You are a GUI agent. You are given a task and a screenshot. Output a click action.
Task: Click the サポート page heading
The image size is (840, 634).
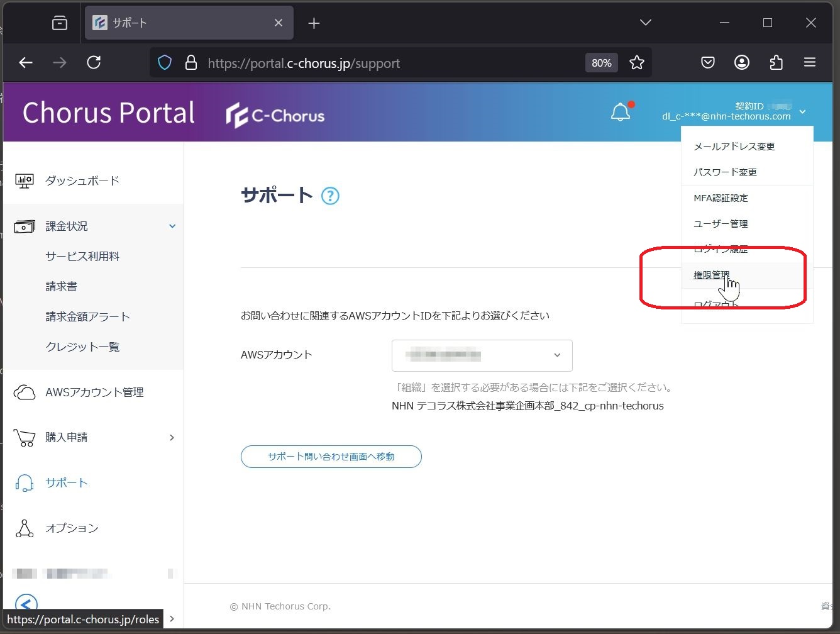tap(277, 196)
